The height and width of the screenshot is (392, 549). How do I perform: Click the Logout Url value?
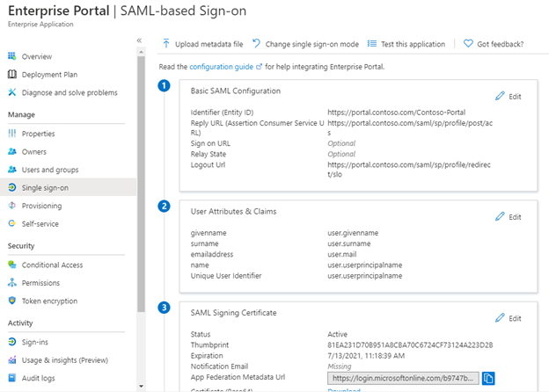click(x=409, y=170)
